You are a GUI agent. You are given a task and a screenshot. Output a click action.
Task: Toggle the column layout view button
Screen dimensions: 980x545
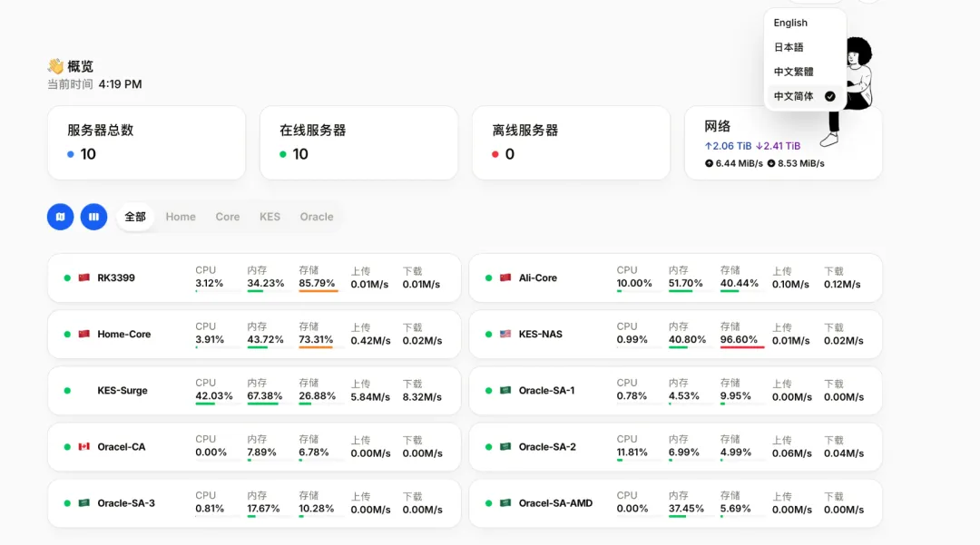(93, 217)
